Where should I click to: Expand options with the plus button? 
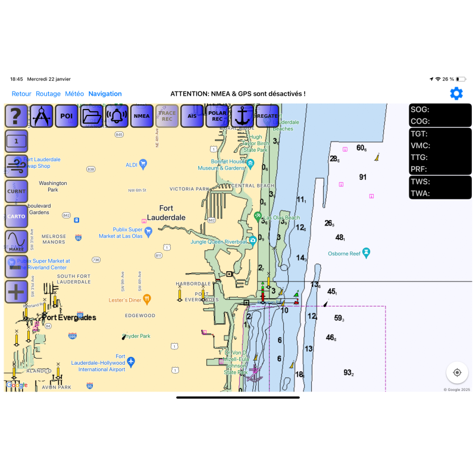click(17, 292)
